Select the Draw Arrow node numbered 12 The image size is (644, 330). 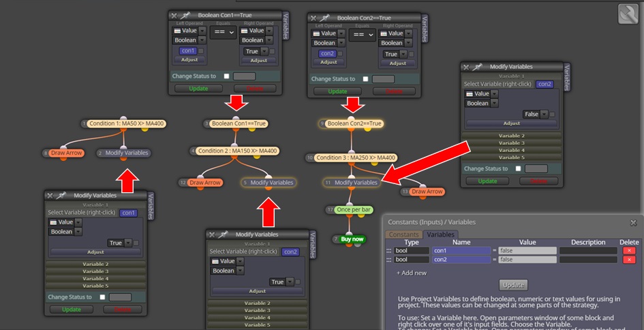(x=205, y=183)
